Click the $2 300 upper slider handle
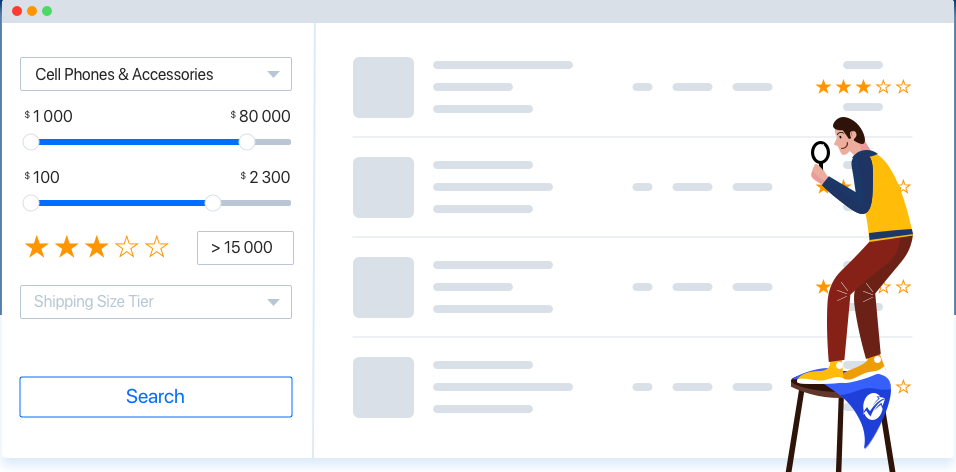This screenshot has width=956, height=472. [212, 203]
